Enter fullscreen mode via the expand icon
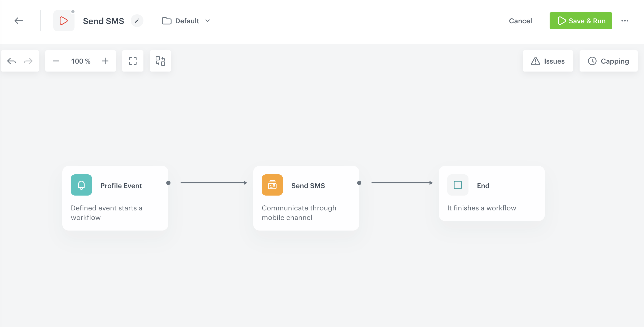This screenshot has width=644, height=327. coord(133,61)
